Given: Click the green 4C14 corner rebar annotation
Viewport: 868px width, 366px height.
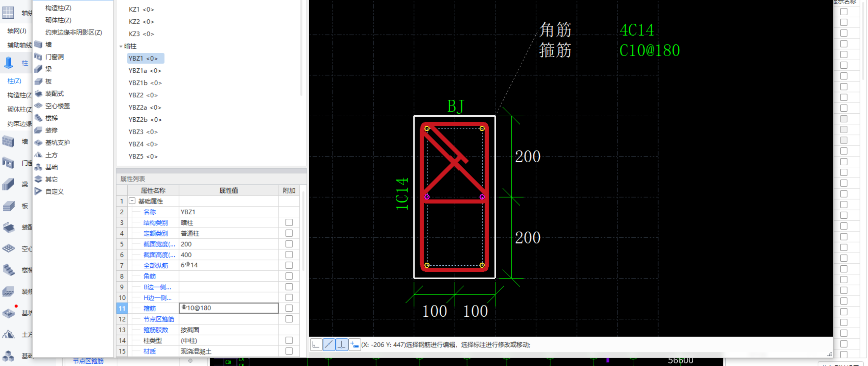Looking at the screenshot, I should 636,30.
